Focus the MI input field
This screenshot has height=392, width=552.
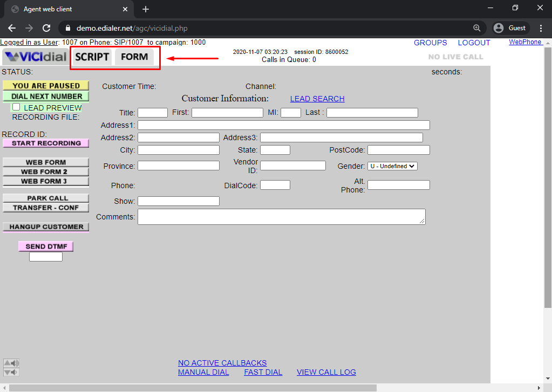[291, 113]
